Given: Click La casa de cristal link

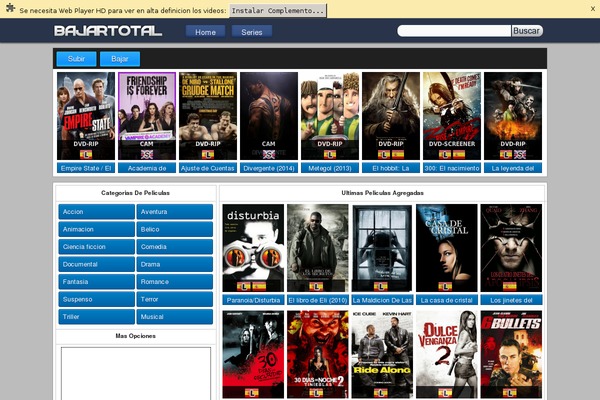Looking at the screenshot, I should click(447, 300).
